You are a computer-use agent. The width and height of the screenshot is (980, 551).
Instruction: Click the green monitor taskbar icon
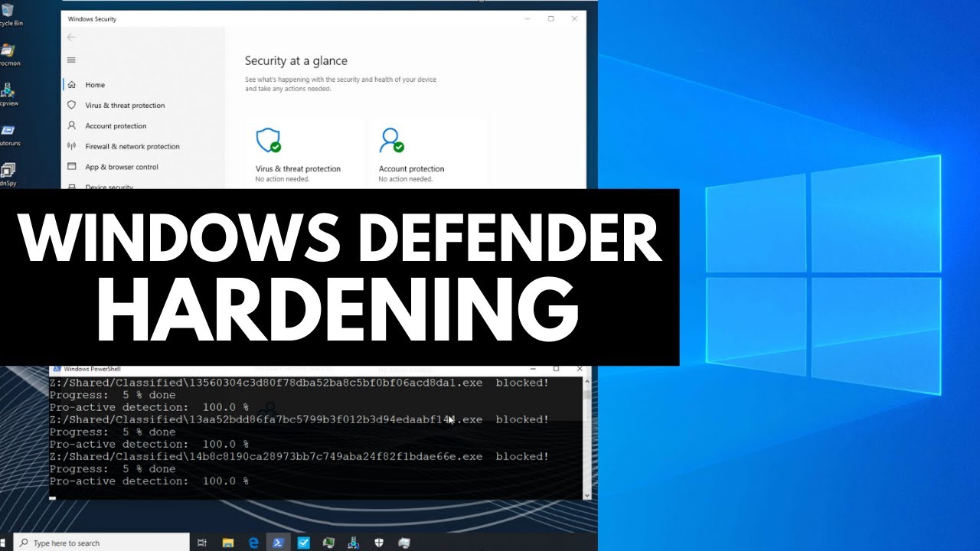(329, 543)
